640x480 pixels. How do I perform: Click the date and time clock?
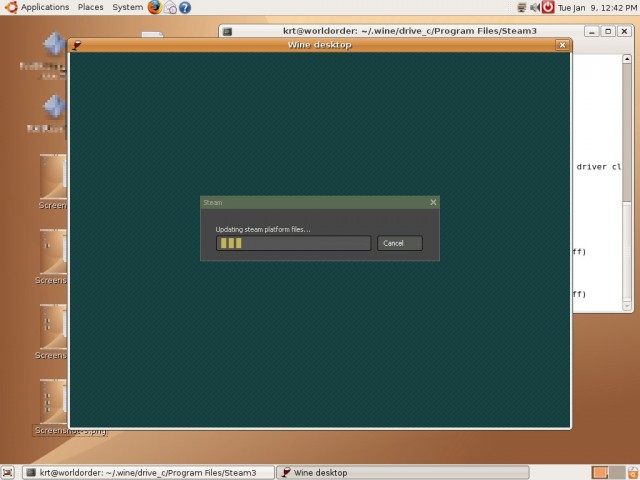(x=597, y=8)
